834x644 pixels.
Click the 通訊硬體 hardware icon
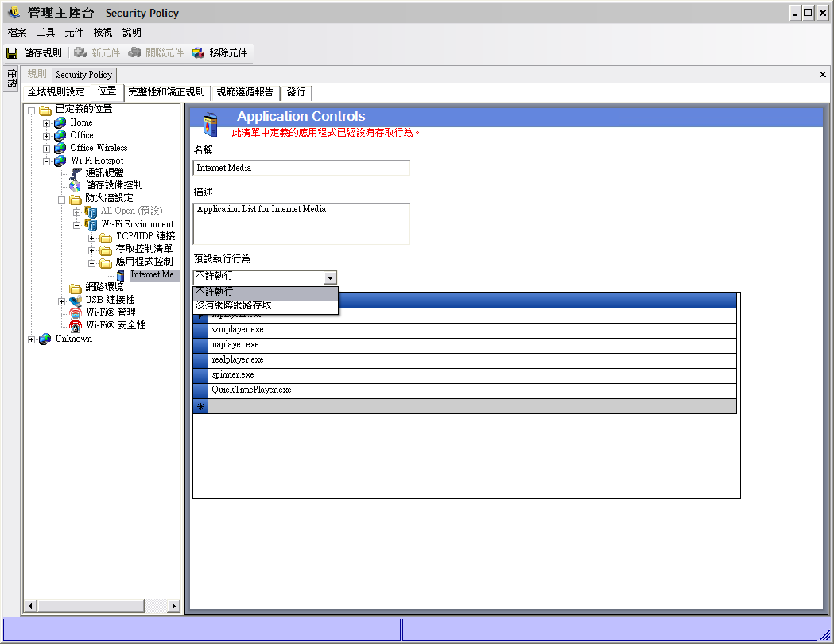click(x=76, y=173)
